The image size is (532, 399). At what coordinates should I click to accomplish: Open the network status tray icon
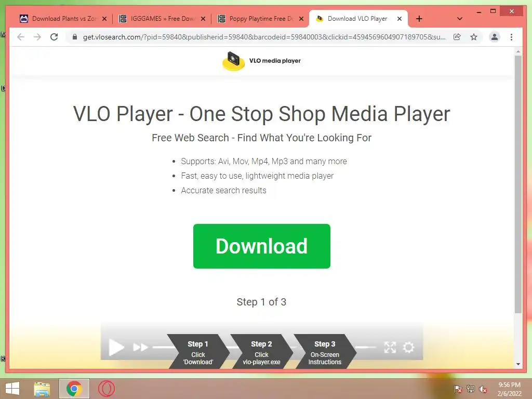470,389
